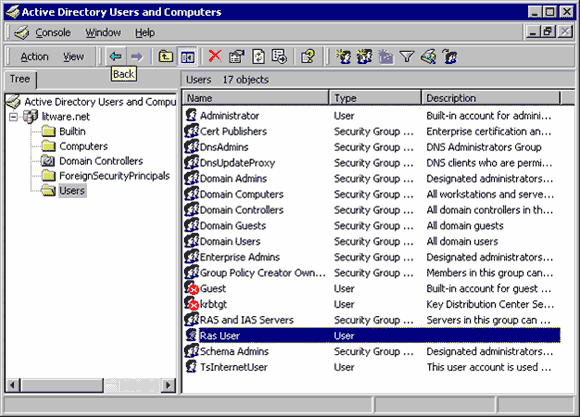Select the Domain Computers group
The height and width of the screenshot is (417, 580).
pyautogui.click(x=242, y=194)
